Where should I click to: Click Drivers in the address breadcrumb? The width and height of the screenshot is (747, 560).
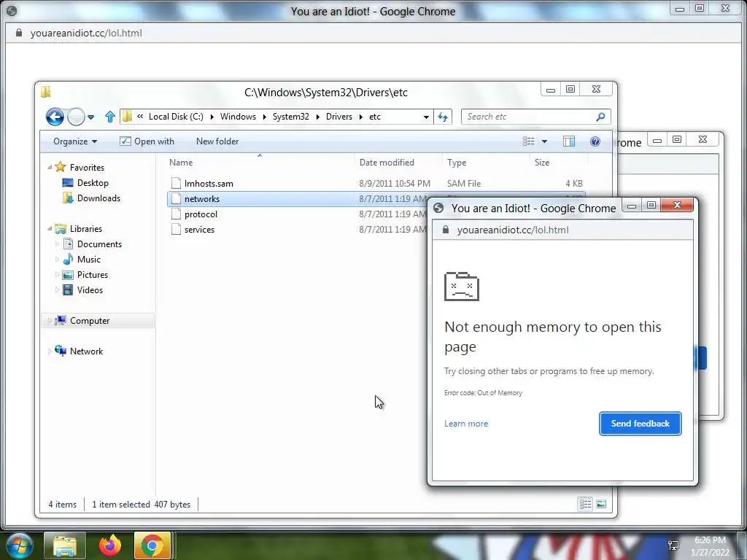point(339,117)
